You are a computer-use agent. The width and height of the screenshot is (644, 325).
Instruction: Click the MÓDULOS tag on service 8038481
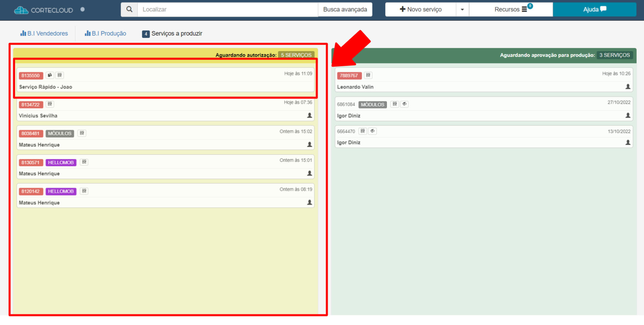[60, 133]
